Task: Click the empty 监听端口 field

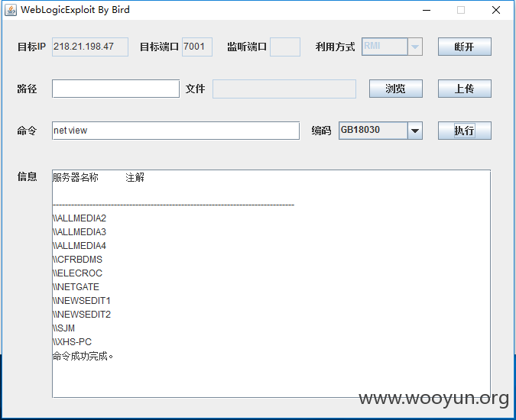Action: pyautogui.click(x=285, y=47)
